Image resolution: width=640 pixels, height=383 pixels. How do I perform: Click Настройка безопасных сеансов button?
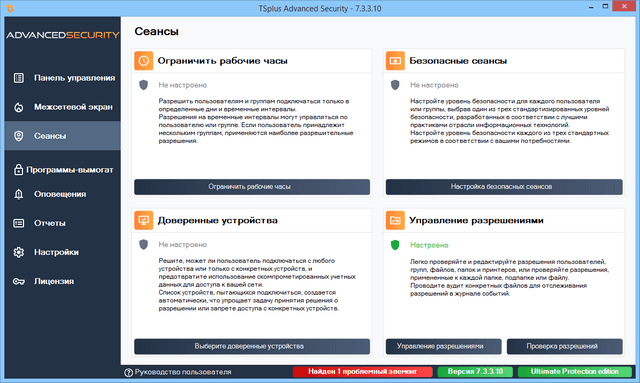coord(504,187)
